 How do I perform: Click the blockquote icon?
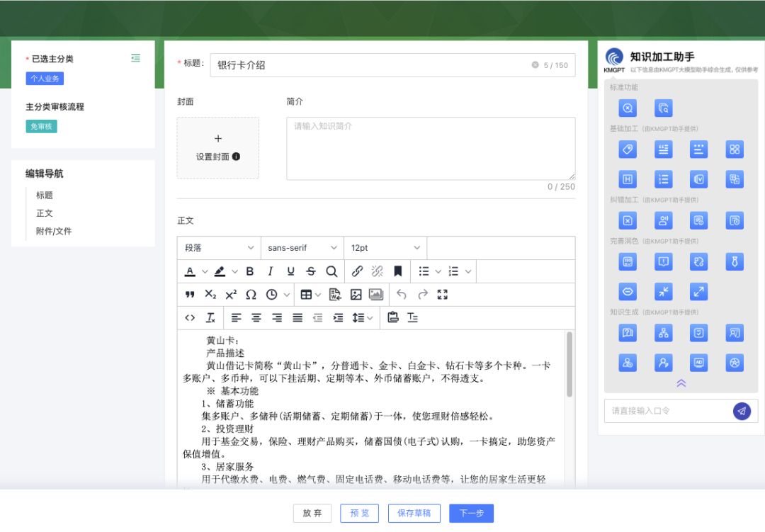(x=190, y=295)
